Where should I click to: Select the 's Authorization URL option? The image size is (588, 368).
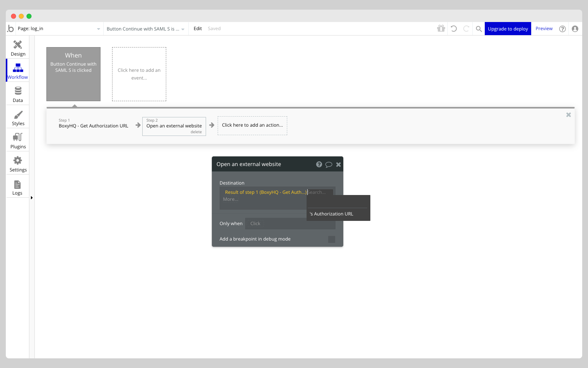coord(331,214)
